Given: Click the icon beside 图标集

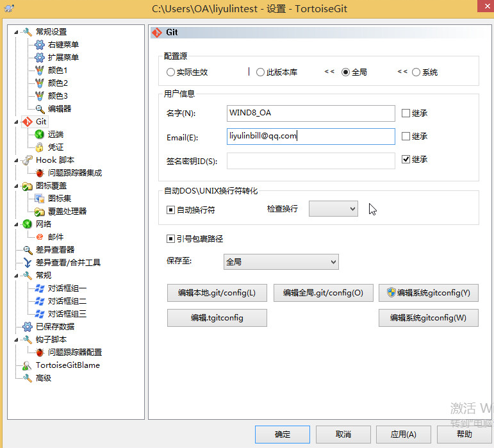Looking at the screenshot, I should (x=39, y=199).
